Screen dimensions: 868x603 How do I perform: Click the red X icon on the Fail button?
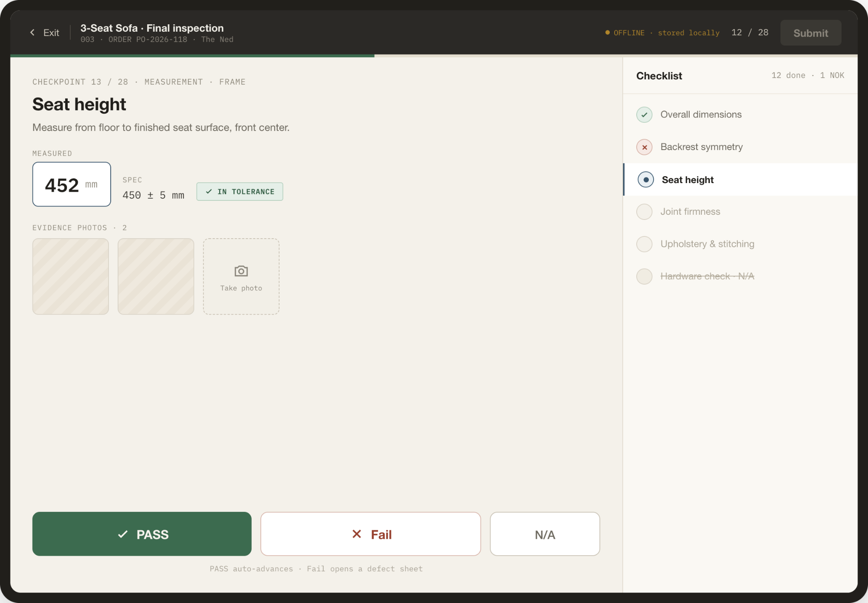coord(357,534)
